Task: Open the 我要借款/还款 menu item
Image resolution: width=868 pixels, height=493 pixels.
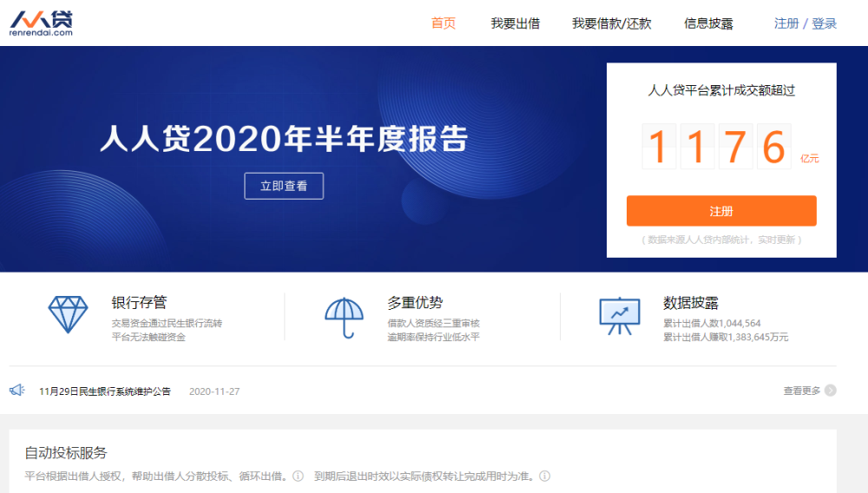Action: [x=612, y=23]
